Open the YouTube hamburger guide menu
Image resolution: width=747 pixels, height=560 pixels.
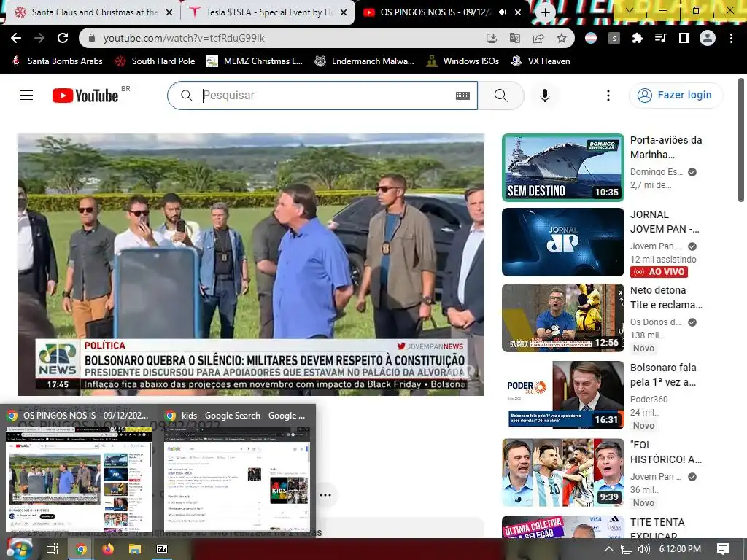26,96
